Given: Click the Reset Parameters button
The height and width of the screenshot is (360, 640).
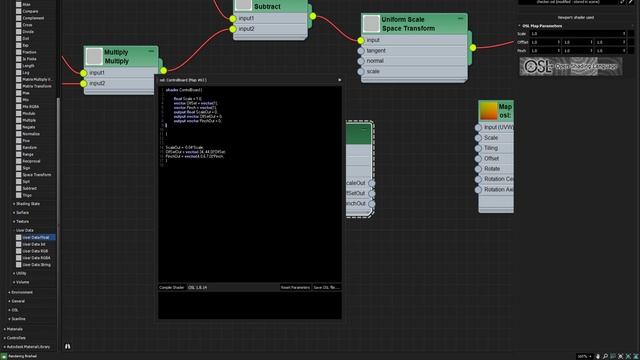Looking at the screenshot, I should (295, 288).
